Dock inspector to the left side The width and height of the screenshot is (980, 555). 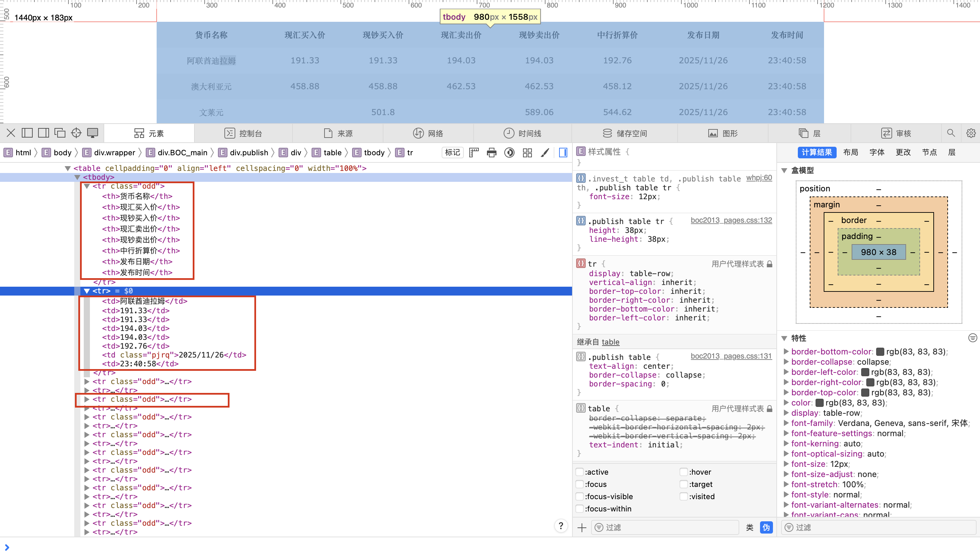pos(27,133)
